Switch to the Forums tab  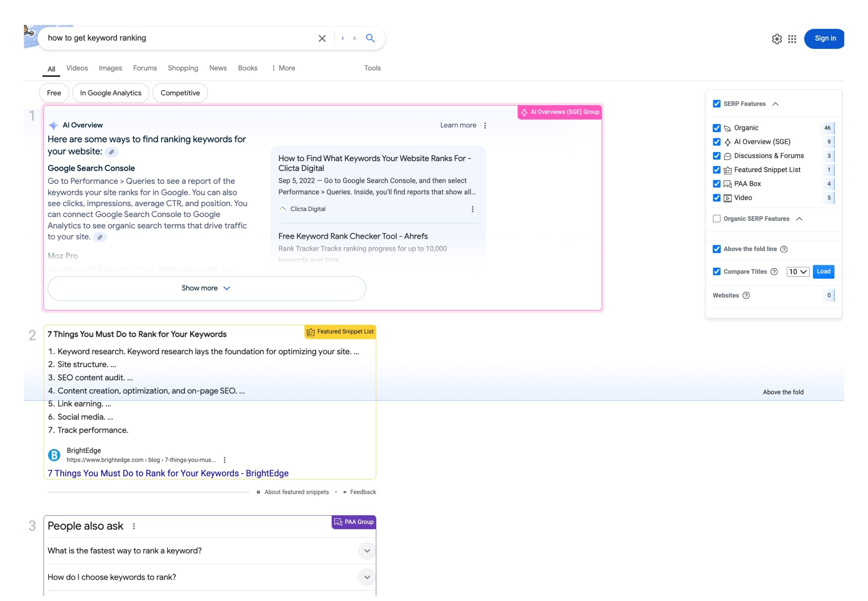[x=145, y=68]
